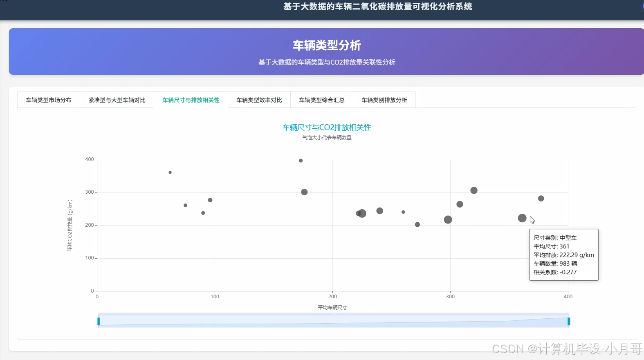Viewport: 644px width, 360px height.
Task: Click the rightmost bubble near size 377
Action: tap(541, 199)
